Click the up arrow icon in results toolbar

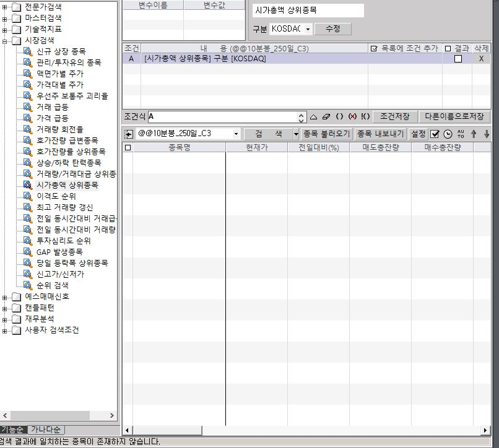point(474,134)
